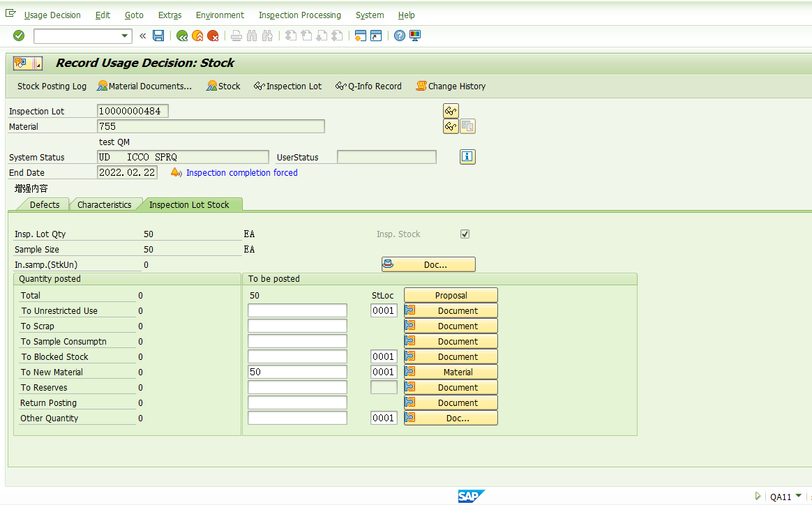
Task: Click the To Unrestricted Use quantity field
Action: pyautogui.click(x=297, y=311)
